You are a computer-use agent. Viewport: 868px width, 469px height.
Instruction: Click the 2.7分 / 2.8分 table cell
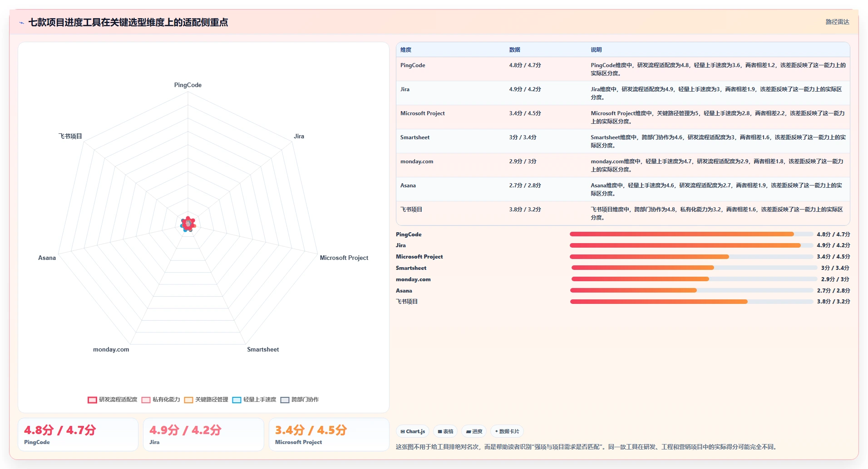coord(525,186)
